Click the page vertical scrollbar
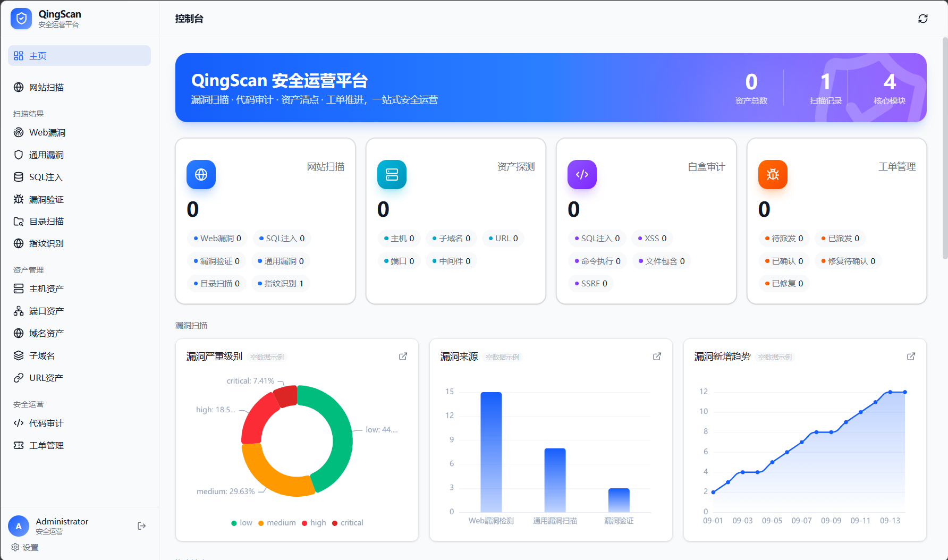 pos(945,149)
